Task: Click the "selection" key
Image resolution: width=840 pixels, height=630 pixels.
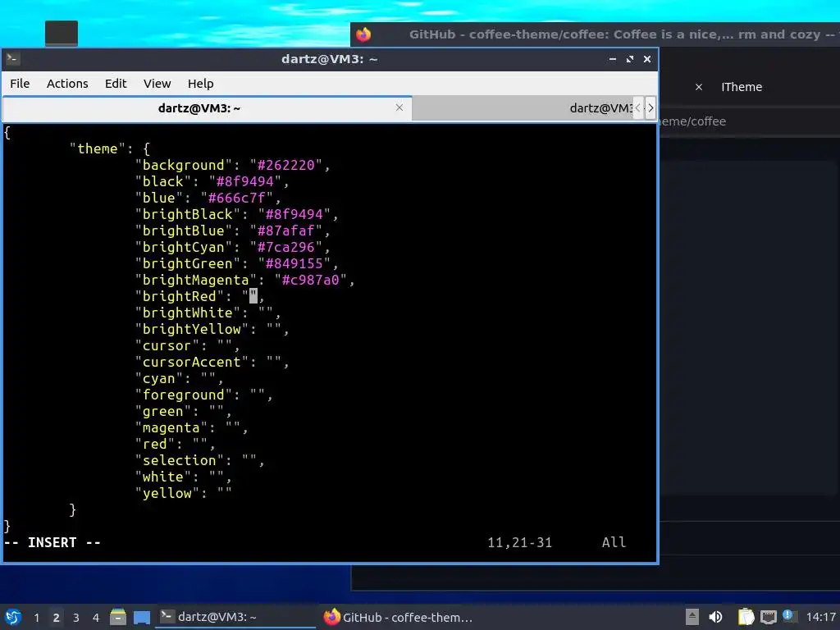Action: pyautogui.click(x=180, y=460)
